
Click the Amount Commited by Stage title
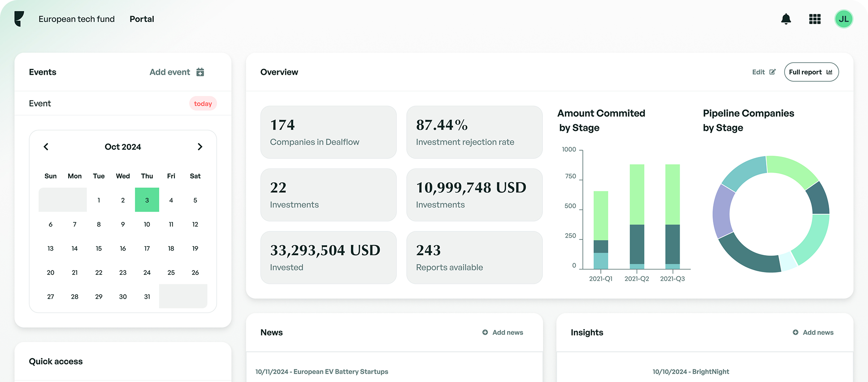[x=601, y=121]
